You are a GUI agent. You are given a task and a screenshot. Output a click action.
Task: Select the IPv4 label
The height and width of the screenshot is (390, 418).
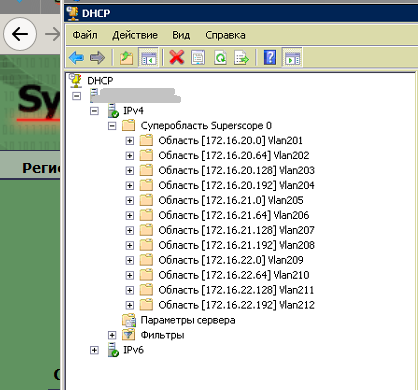(x=133, y=110)
